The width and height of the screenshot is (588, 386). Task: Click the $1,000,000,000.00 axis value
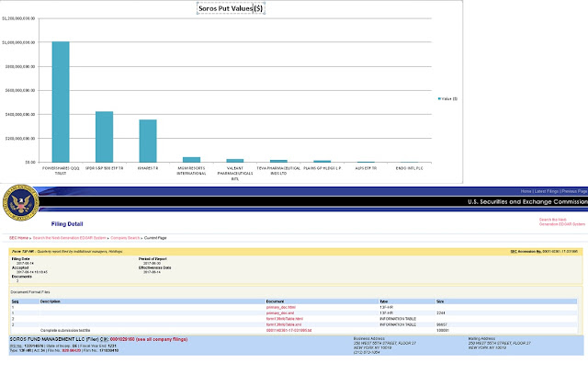tap(18, 42)
